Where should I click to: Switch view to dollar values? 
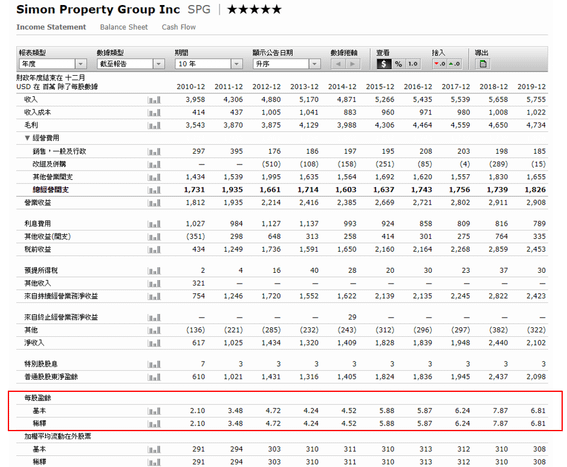(384, 64)
